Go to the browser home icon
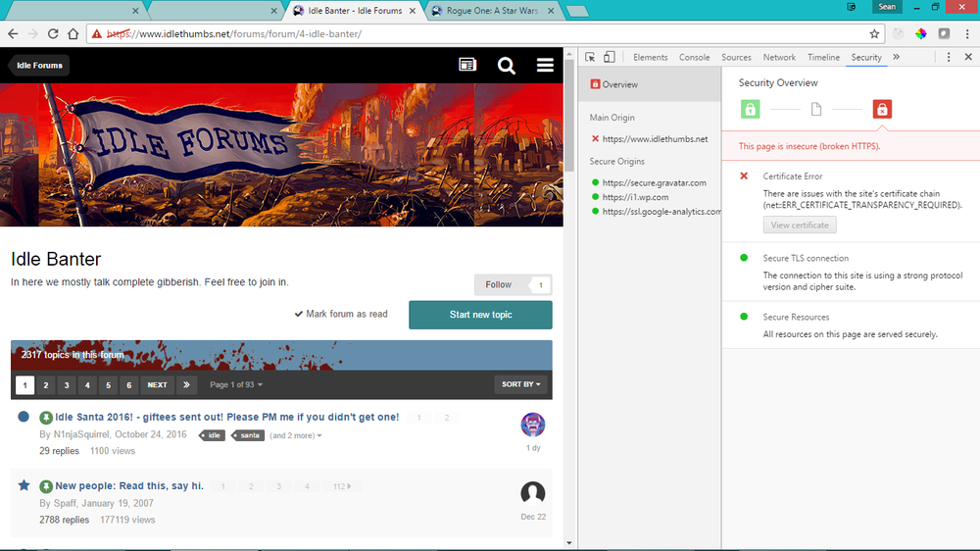Image resolution: width=980 pixels, height=551 pixels. coord(73,33)
